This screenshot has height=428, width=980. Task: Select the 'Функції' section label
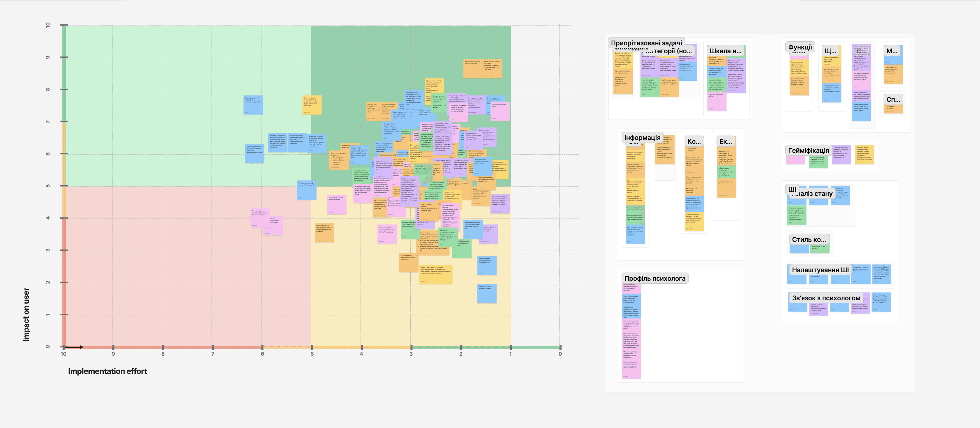click(800, 47)
